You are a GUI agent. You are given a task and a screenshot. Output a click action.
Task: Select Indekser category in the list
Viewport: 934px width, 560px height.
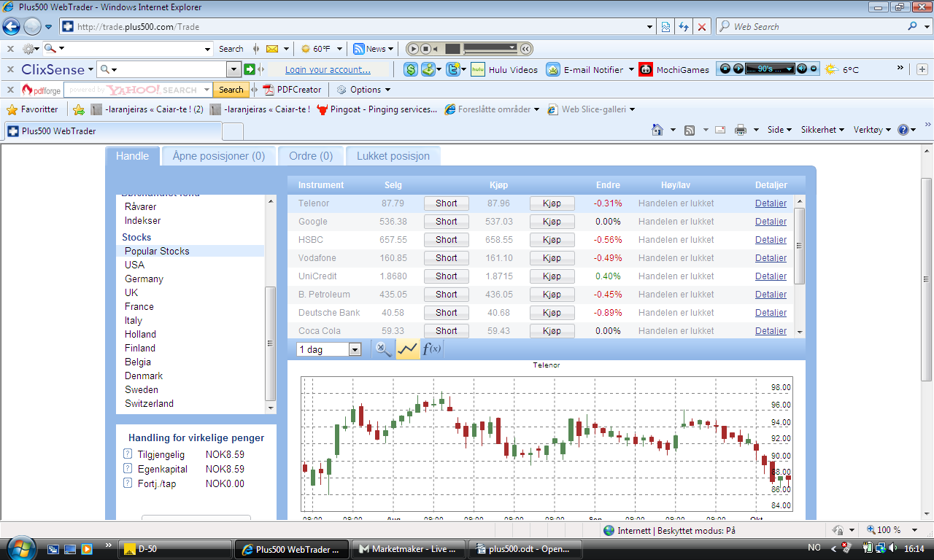pyautogui.click(x=143, y=220)
